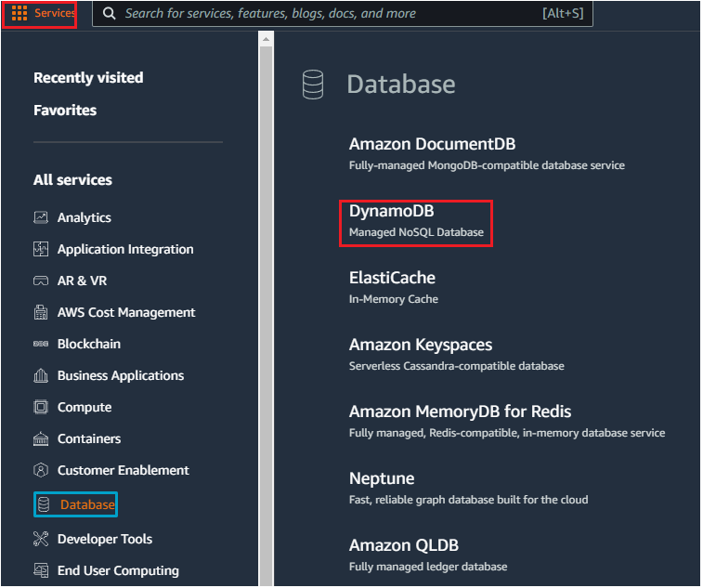
Task: Click the Analytics chart icon
Action: click(41, 217)
